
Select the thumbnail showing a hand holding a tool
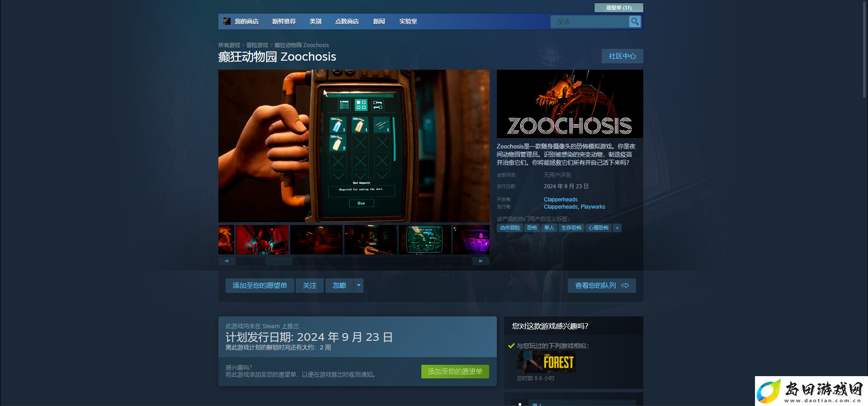tap(371, 239)
